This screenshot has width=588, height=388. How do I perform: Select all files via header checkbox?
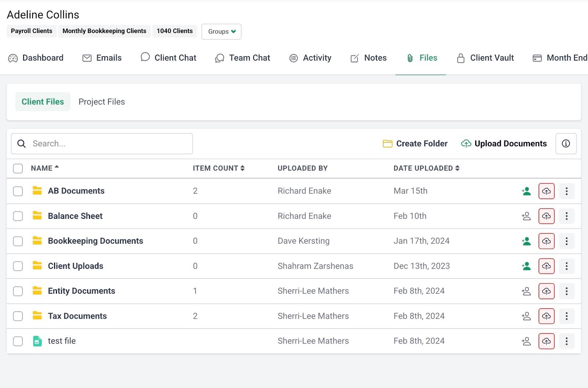click(18, 168)
